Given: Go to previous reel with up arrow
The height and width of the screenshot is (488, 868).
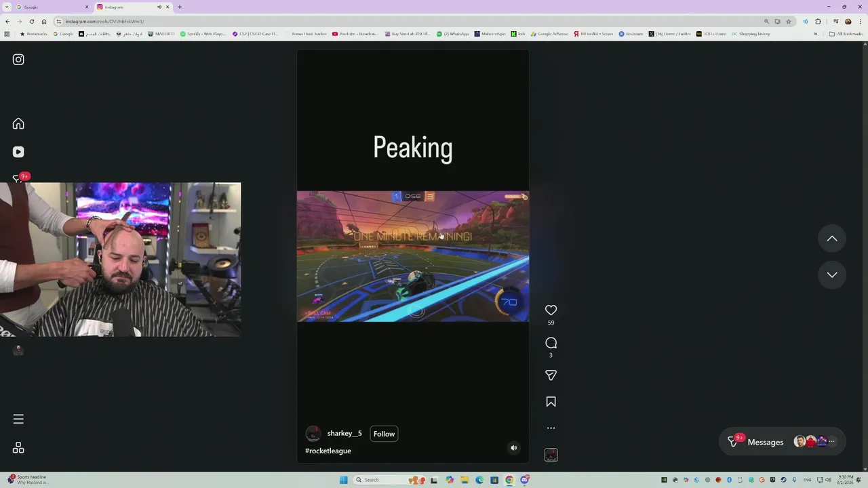Looking at the screenshot, I should tap(832, 239).
